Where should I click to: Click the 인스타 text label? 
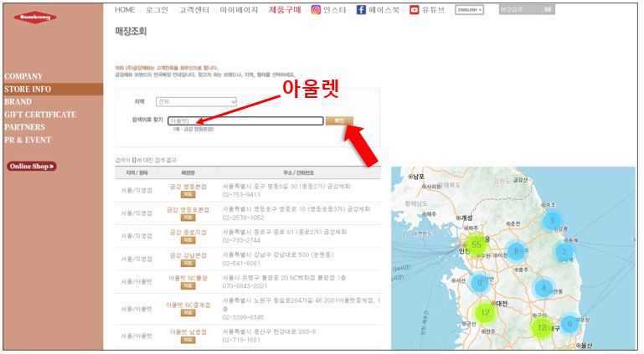[x=335, y=9]
